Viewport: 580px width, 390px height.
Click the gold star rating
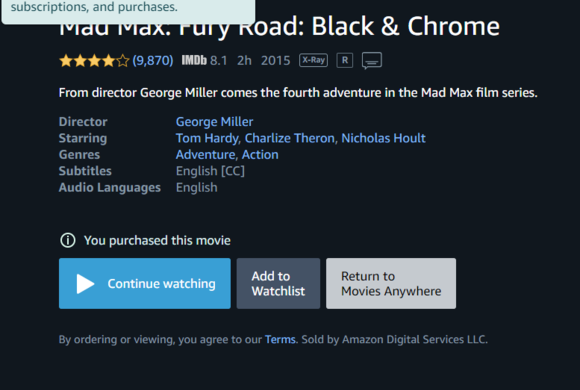94,61
